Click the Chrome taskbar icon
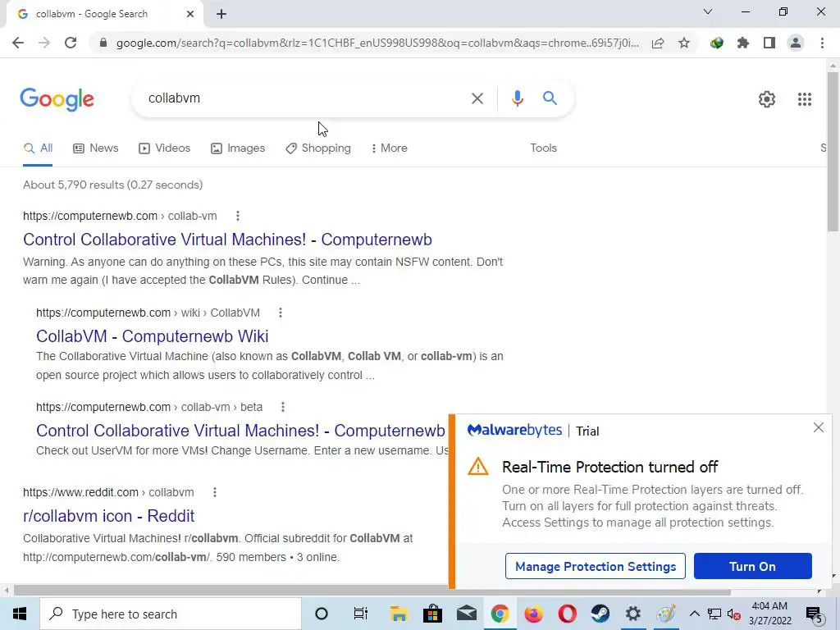This screenshot has height=630, width=840. [x=500, y=614]
